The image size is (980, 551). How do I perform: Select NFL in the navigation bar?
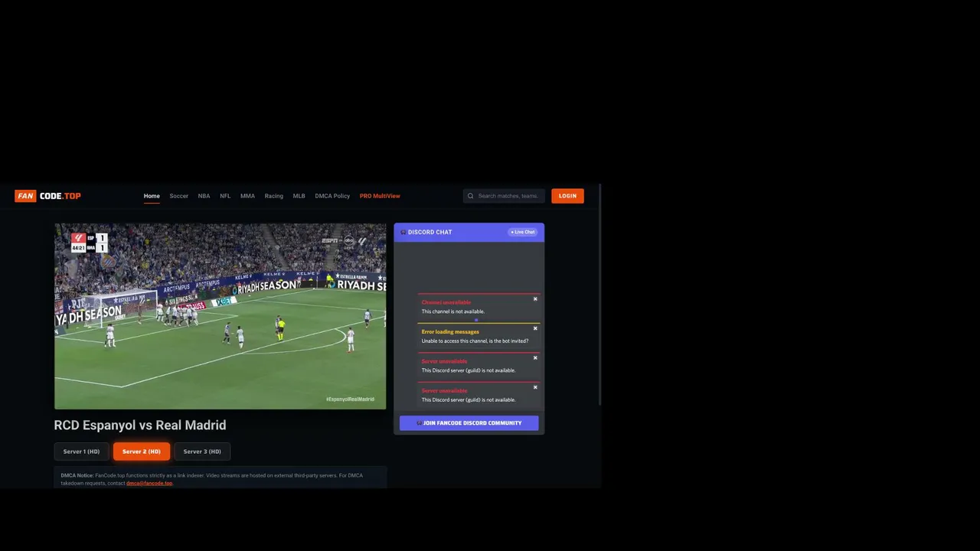click(225, 196)
